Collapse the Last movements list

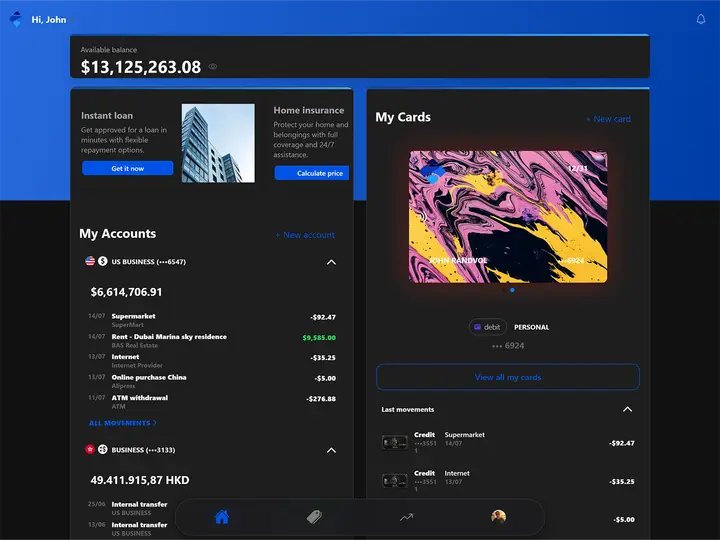pos(627,409)
